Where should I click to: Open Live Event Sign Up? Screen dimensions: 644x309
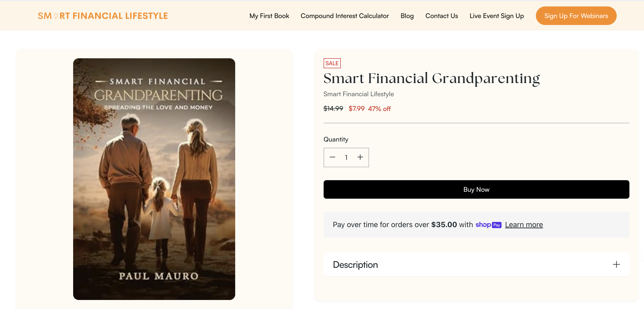point(497,15)
